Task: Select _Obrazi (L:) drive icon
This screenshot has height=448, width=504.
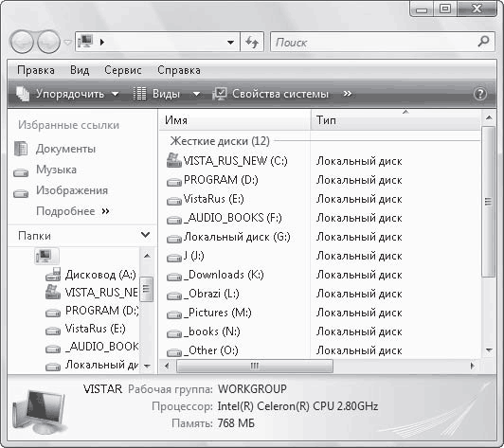Action: tap(174, 296)
